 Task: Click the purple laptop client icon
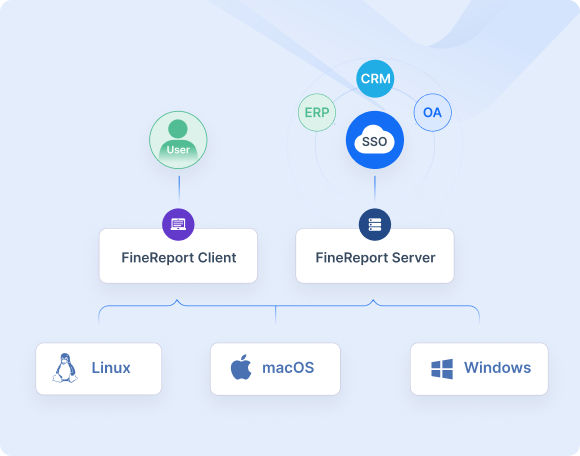click(x=178, y=224)
